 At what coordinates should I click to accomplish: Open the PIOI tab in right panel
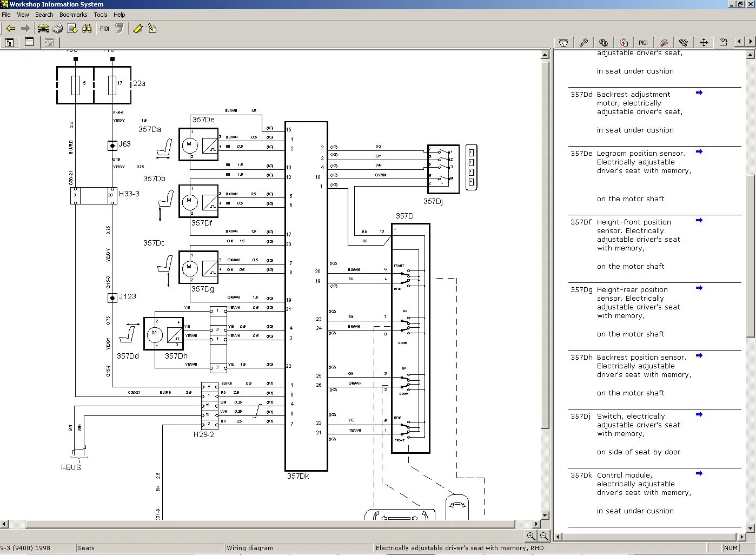click(x=643, y=42)
